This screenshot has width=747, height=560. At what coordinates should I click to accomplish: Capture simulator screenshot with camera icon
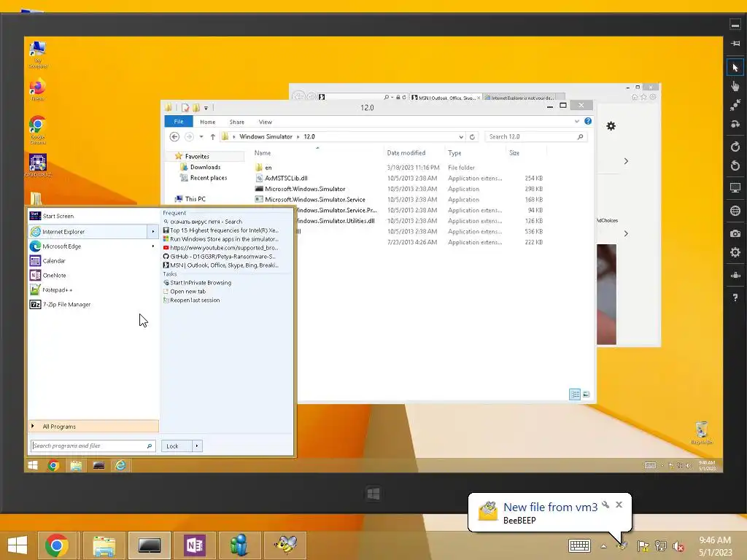(x=735, y=233)
